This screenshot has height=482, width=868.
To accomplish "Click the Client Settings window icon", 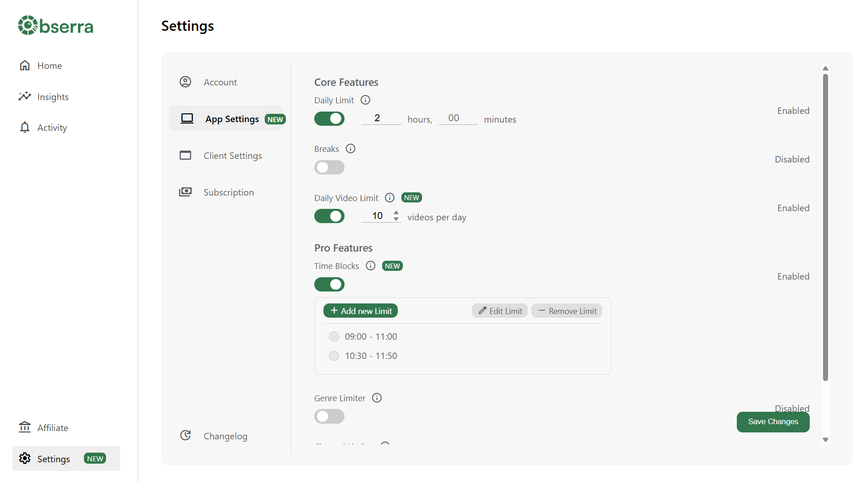I will pos(185,155).
